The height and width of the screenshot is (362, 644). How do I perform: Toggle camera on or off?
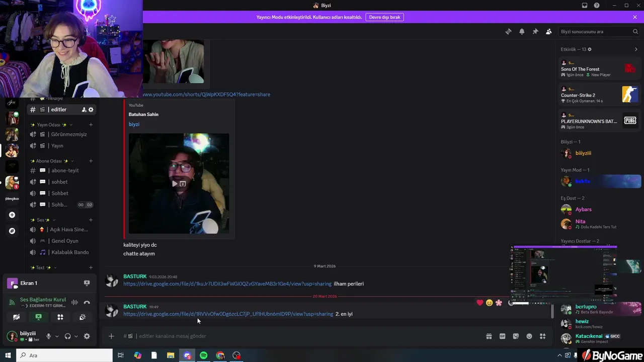(17, 317)
